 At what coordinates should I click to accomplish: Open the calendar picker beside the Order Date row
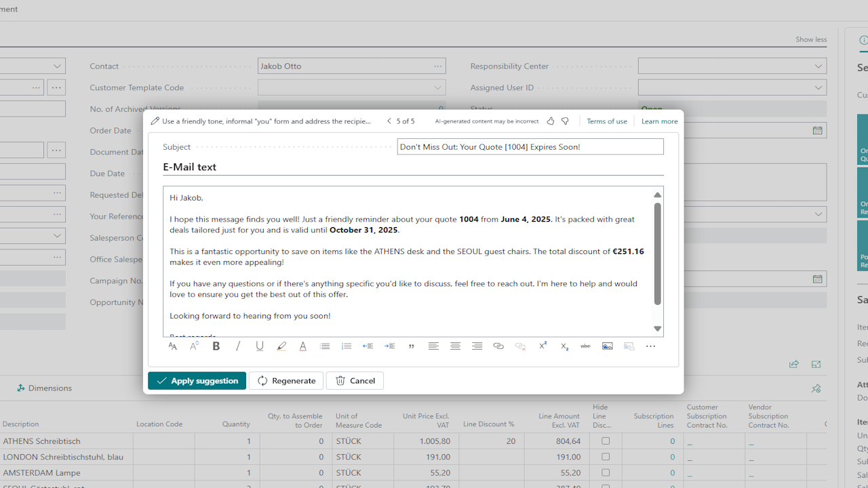click(x=818, y=131)
